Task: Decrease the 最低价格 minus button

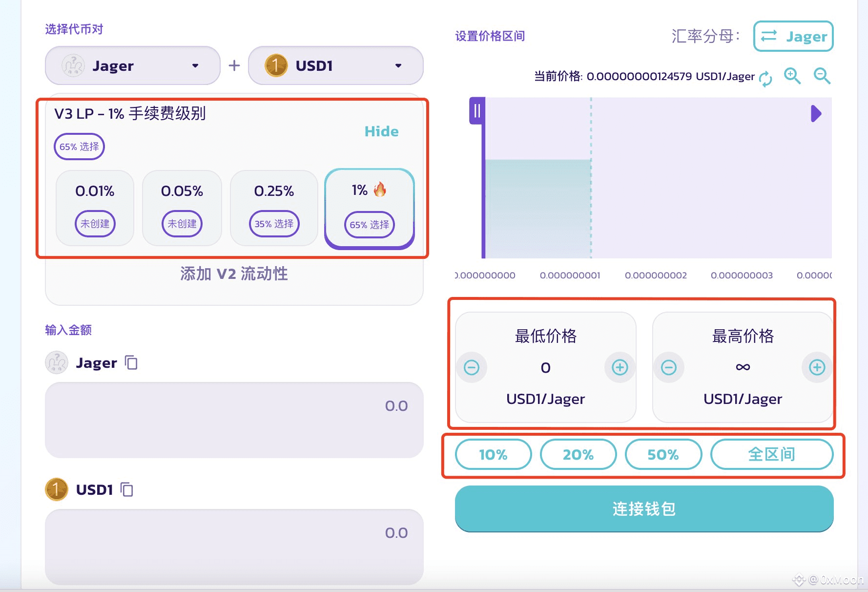Action: (472, 367)
